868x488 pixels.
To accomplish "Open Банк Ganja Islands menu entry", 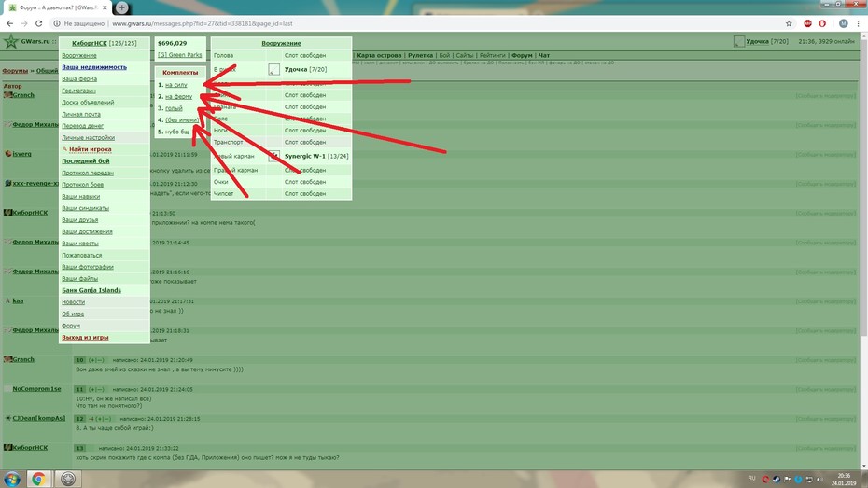I will [x=91, y=290].
